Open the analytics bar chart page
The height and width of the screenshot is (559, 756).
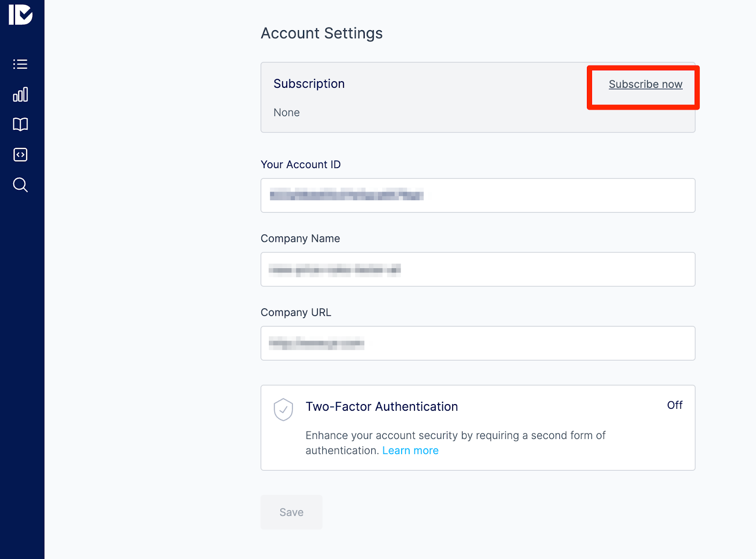[20, 94]
